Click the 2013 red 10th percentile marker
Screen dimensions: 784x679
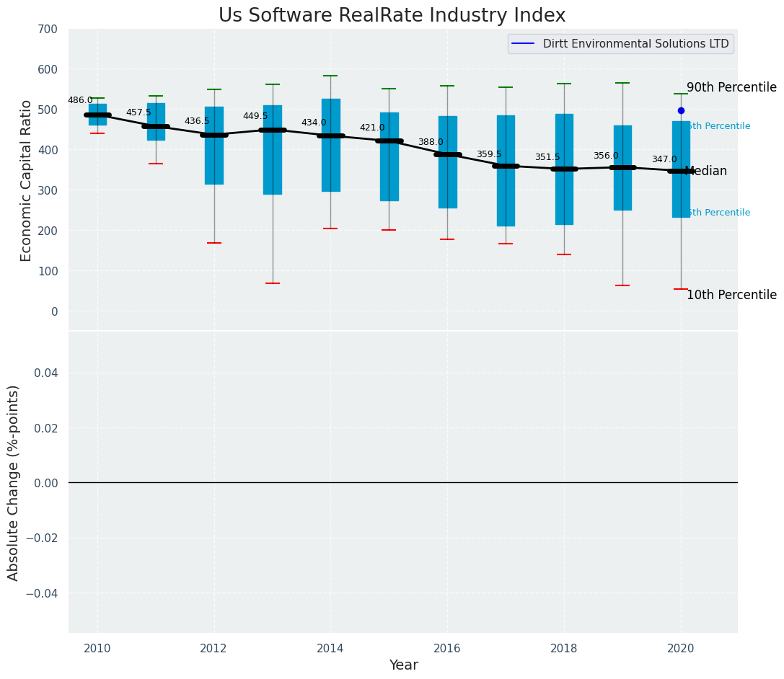273,283
